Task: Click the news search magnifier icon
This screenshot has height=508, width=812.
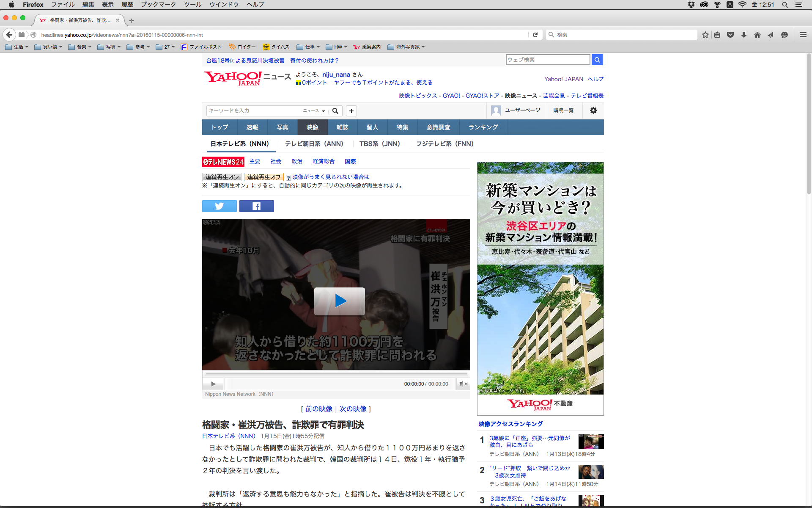Action: tap(335, 111)
